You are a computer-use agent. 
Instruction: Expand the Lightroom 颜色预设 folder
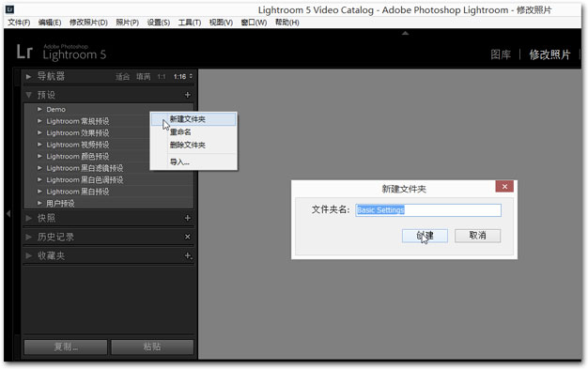(39, 156)
